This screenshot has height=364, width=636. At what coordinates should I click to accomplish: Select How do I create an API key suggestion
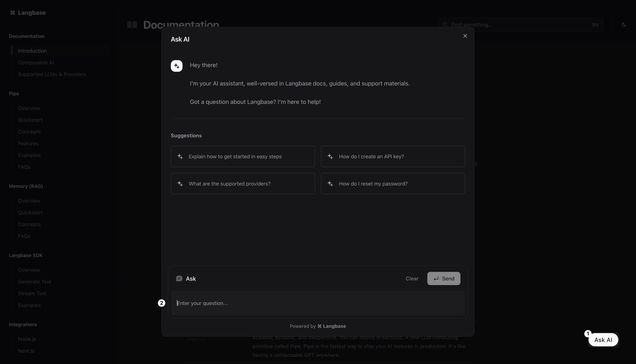point(393,156)
